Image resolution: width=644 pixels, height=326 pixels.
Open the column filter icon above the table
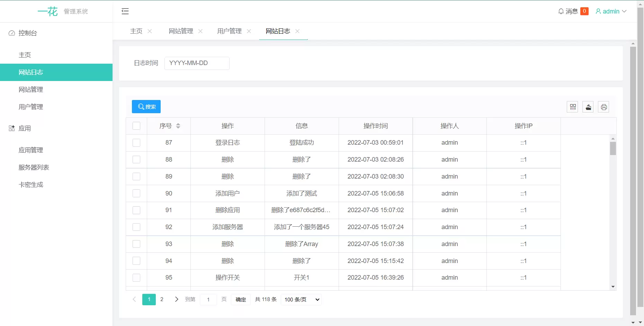(572, 107)
